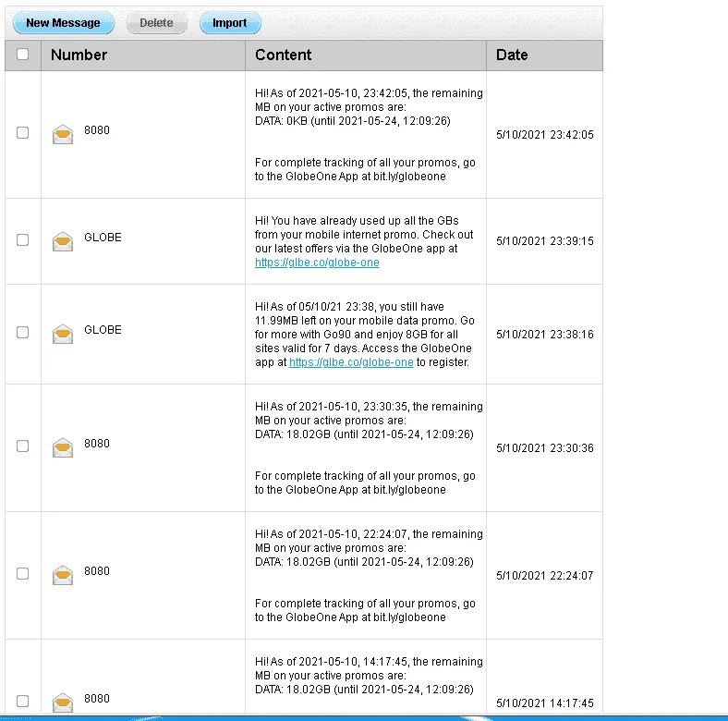Select sender GLOBE in the 23:39:15 row
This screenshot has width=728, height=721.
tap(103, 238)
